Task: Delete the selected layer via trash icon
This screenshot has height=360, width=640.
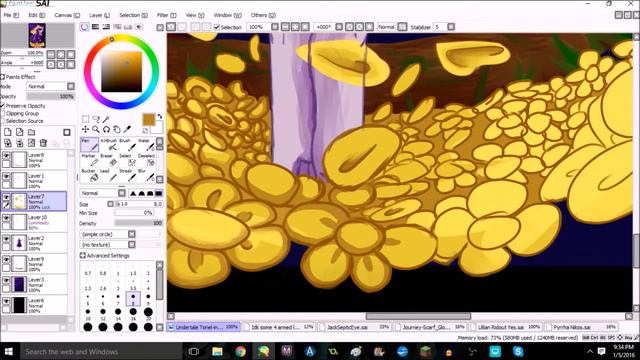Action: (x=43, y=142)
